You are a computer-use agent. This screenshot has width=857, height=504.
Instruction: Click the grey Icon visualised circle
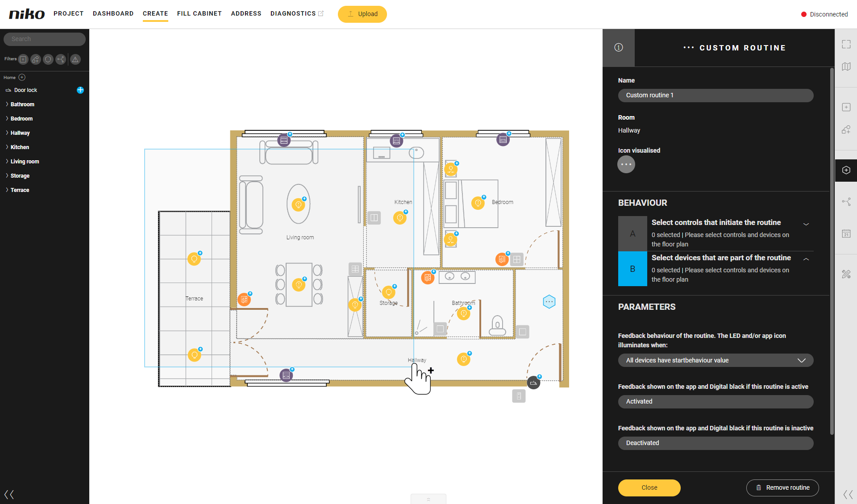coord(626,165)
